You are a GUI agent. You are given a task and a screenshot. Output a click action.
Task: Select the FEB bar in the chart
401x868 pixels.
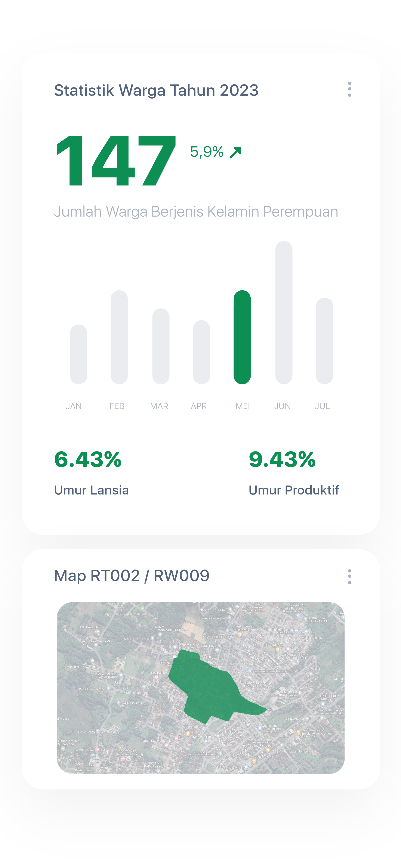tap(119, 337)
